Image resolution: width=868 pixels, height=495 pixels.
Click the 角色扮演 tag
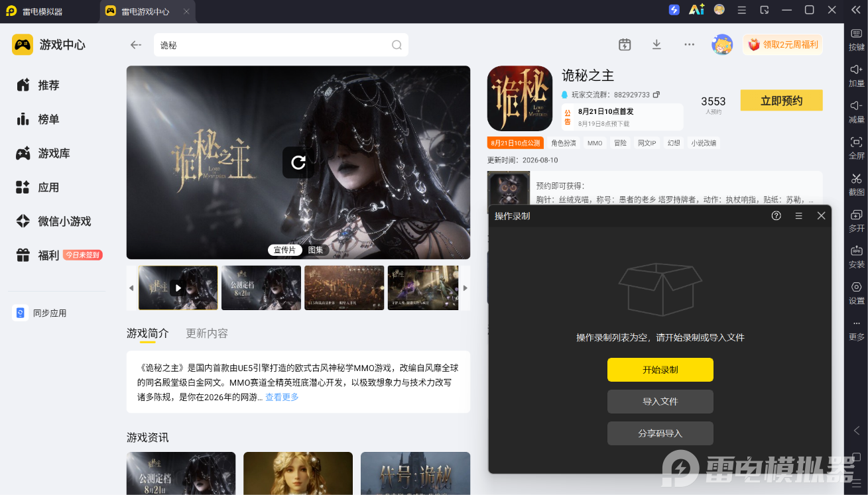pos(564,143)
